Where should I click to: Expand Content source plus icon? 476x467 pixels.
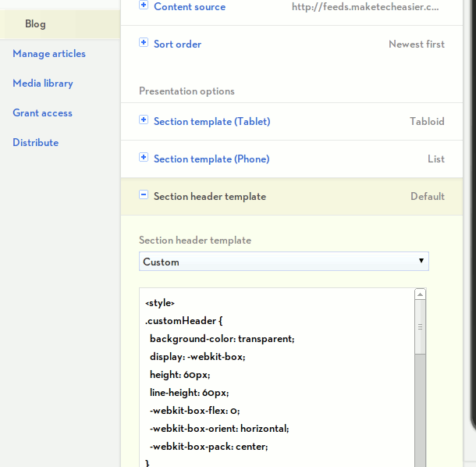point(144,5)
